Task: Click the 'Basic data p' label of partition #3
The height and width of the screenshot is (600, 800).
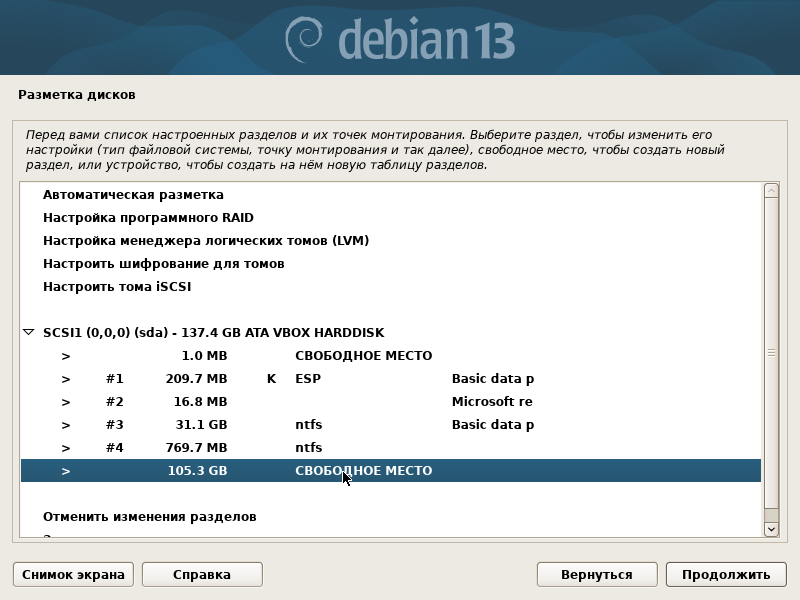Action: tap(493, 424)
